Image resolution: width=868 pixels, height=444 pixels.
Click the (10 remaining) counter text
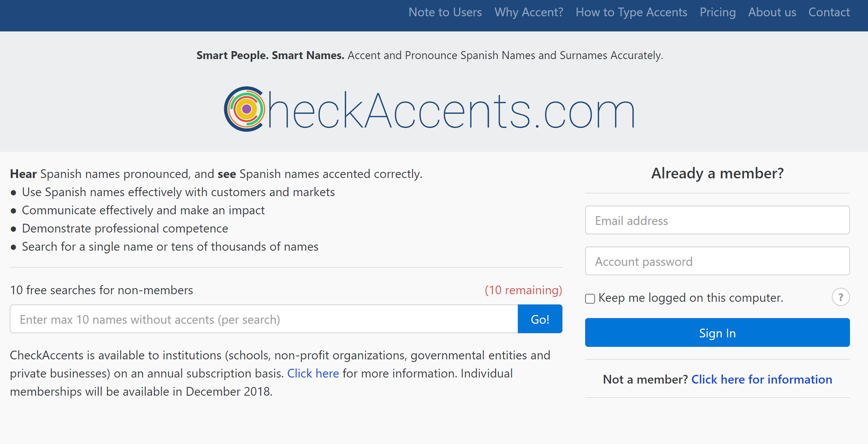coord(523,290)
